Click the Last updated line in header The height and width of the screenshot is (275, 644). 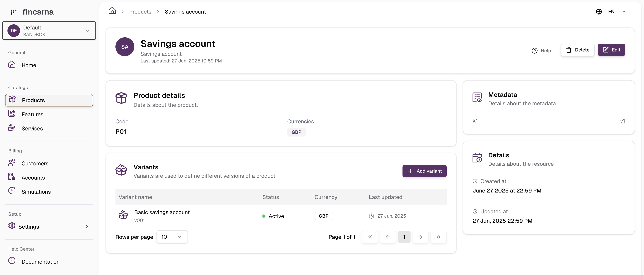click(181, 61)
